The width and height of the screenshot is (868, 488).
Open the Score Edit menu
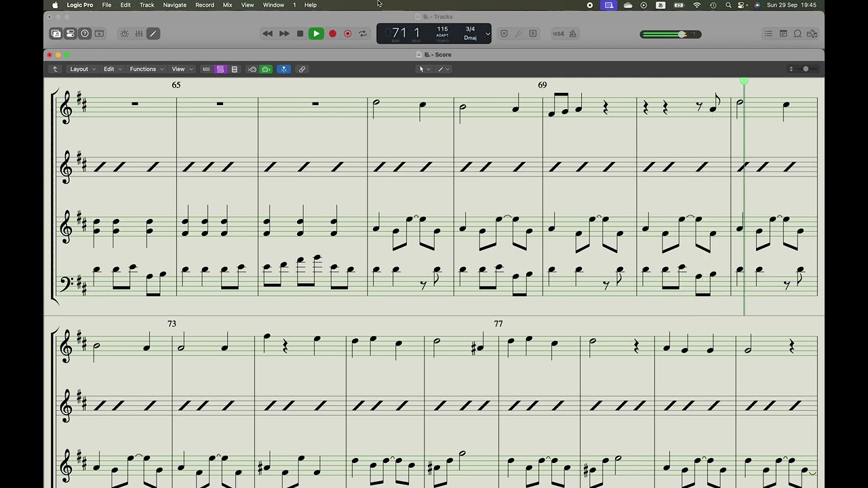[x=112, y=69]
